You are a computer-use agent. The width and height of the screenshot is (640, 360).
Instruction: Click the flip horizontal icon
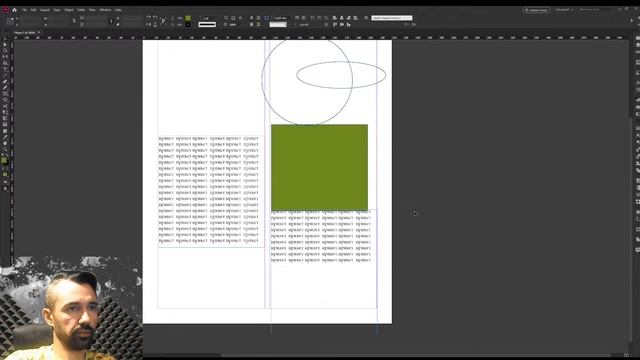tap(148, 24)
